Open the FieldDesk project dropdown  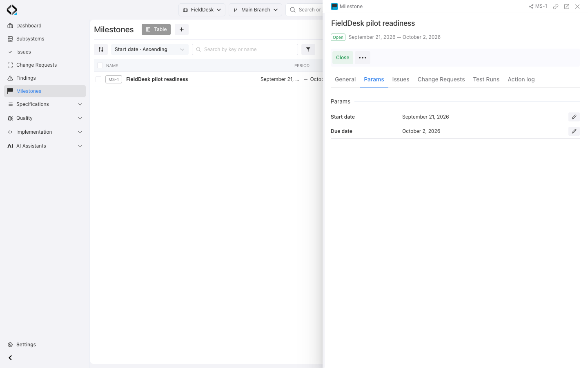tap(202, 10)
